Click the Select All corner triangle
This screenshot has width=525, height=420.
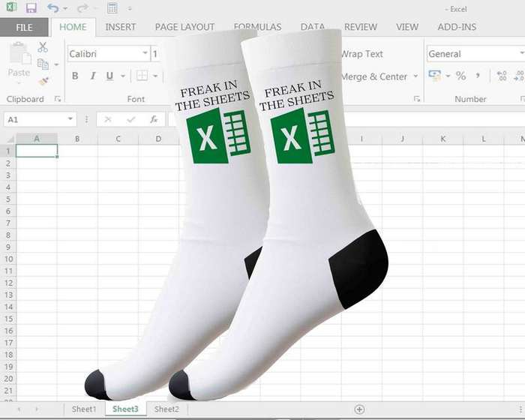tap(10, 139)
